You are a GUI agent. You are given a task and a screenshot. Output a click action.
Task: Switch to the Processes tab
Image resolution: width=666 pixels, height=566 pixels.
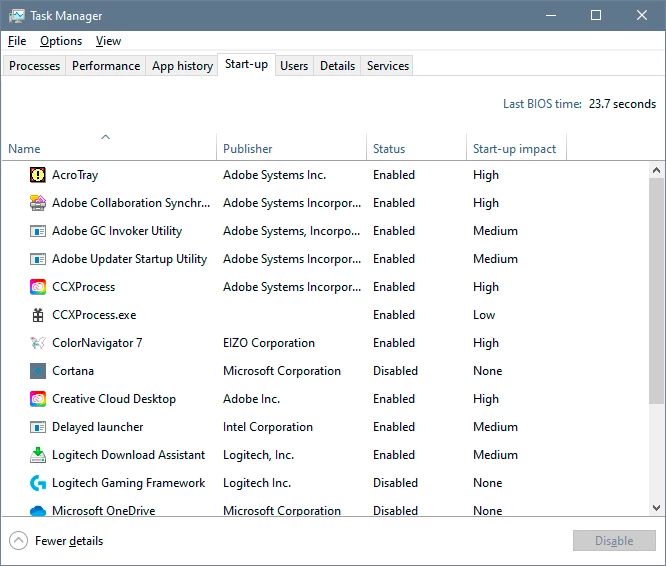point(34,66)
